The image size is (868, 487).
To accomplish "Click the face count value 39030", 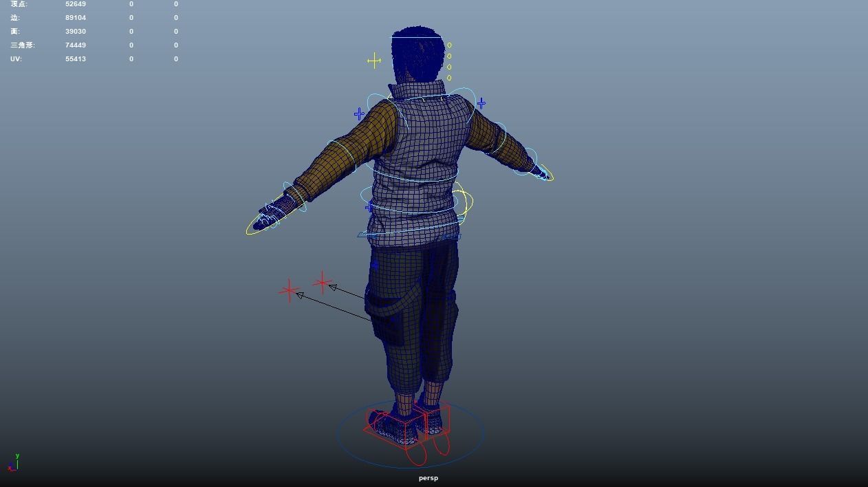I will (x=76, y=32).
